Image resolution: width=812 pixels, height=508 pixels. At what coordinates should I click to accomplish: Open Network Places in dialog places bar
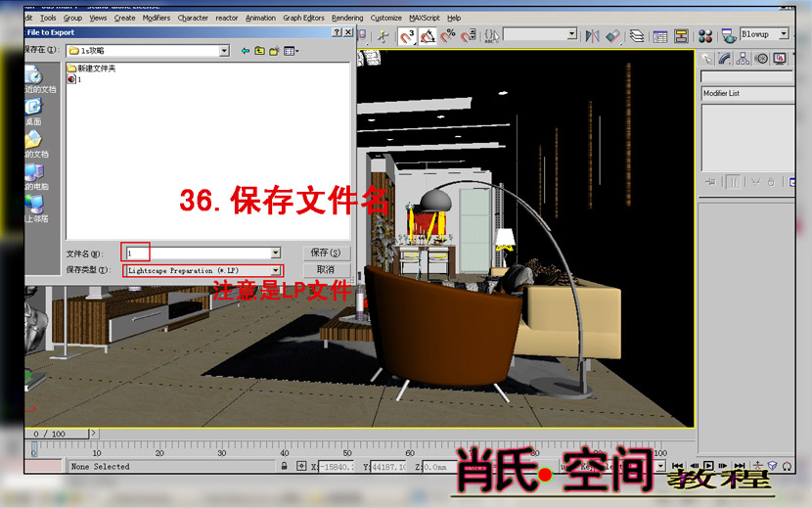35,208
